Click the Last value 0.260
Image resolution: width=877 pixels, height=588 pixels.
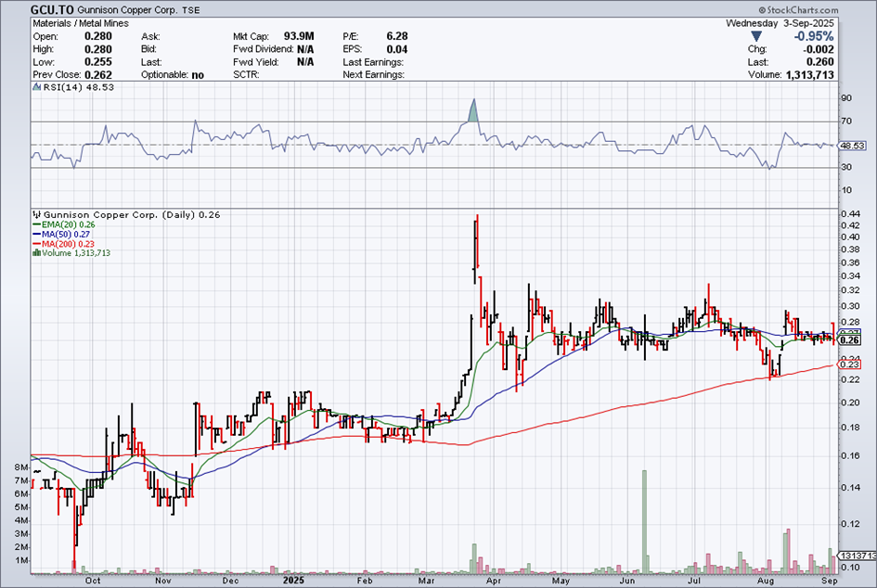click(820, 62)
